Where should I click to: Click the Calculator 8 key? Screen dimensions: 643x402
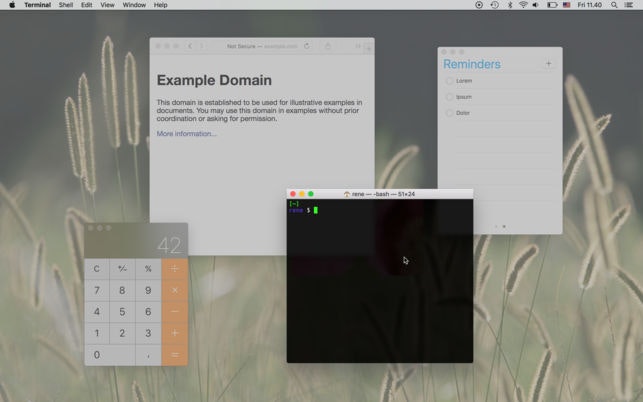point(122,290)
